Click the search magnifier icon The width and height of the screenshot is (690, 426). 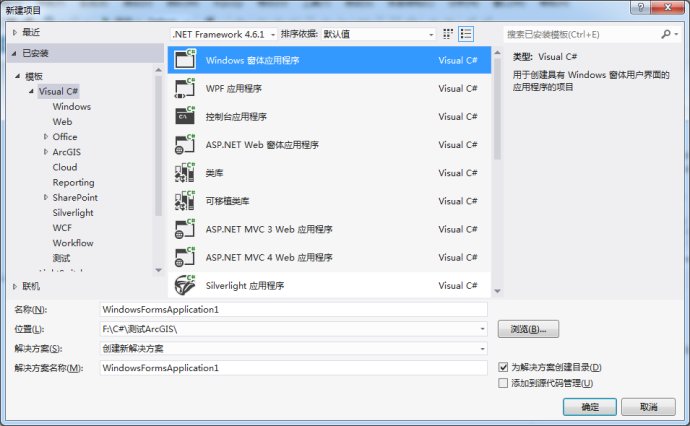point(666,34)
